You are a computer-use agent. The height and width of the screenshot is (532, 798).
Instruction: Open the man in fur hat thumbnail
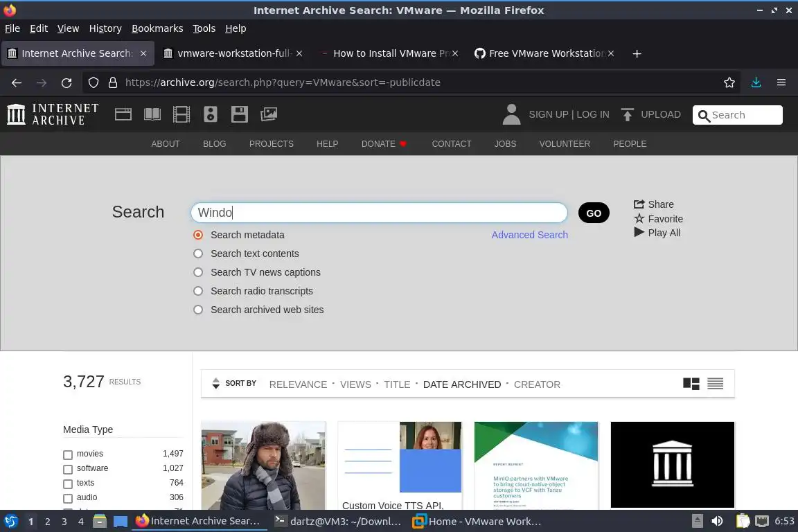click(x=263, y=465)
